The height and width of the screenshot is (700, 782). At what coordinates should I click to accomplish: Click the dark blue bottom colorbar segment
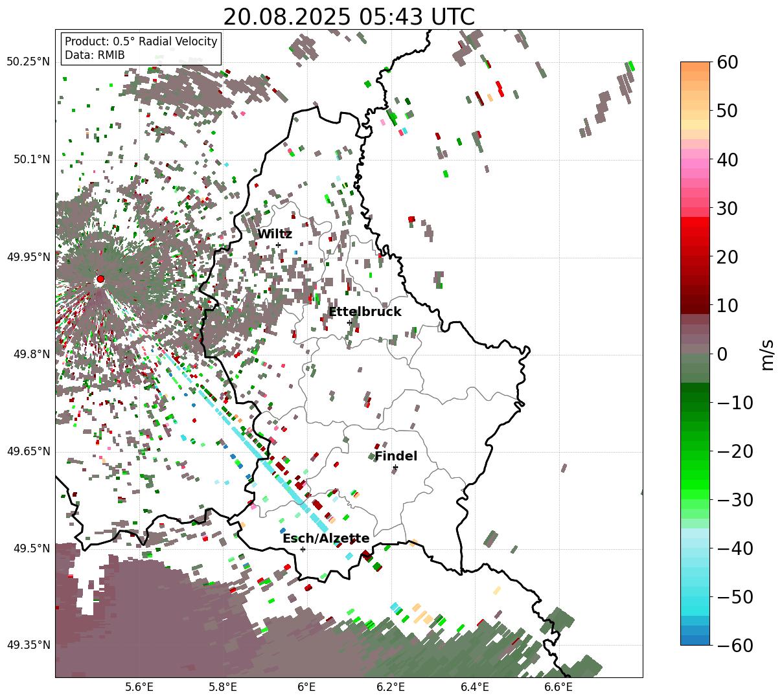(x=695, y=640)
